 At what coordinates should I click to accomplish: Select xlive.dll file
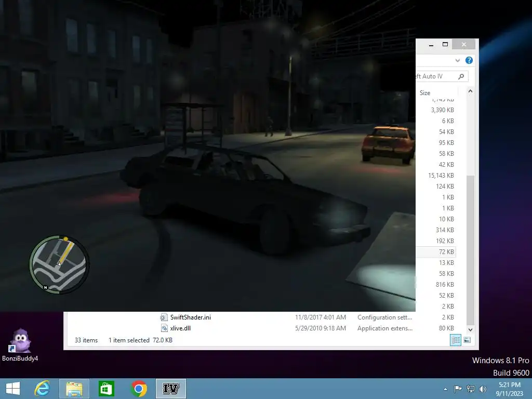click(180, 328)
